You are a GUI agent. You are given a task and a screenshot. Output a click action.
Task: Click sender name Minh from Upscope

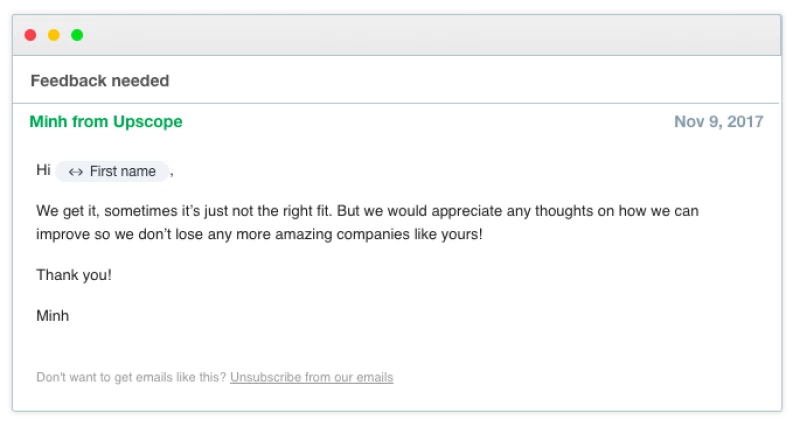(x=106, y=122)
